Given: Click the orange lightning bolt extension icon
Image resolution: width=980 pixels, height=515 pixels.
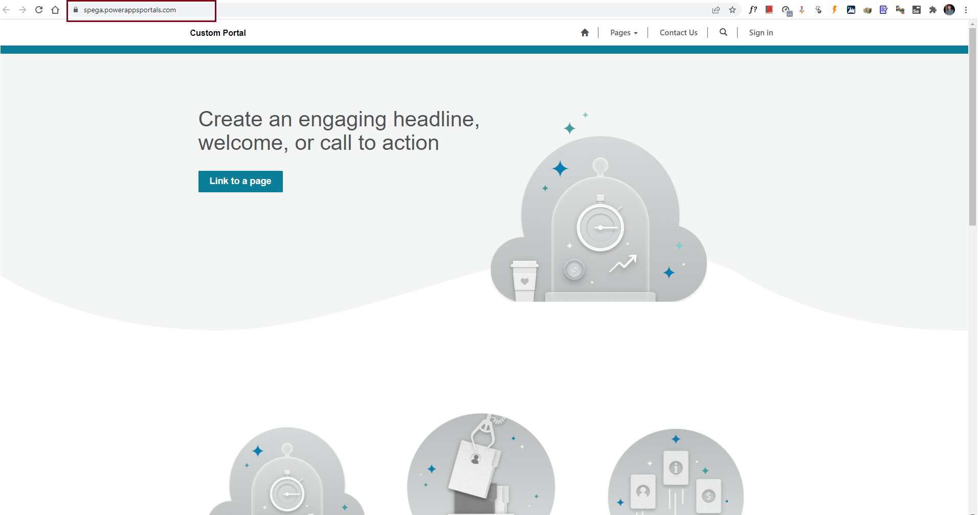Looking at the screenshot, I should pos(834,10).
